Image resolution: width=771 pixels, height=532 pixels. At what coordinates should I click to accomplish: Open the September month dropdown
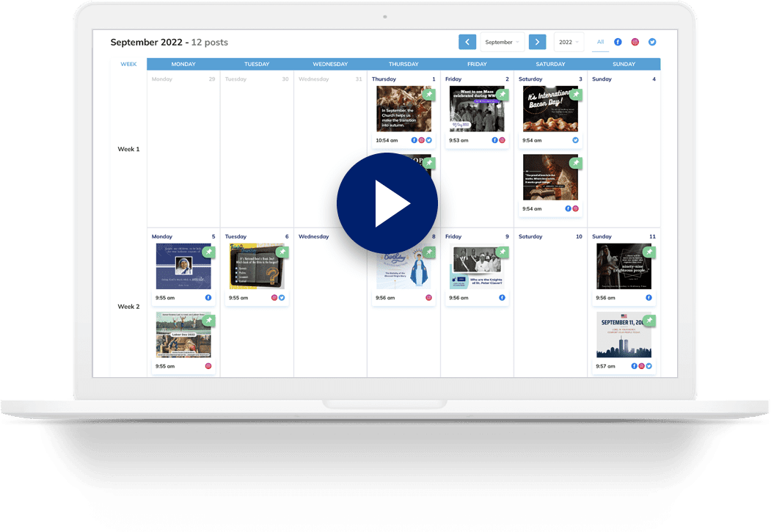point(501,42)
